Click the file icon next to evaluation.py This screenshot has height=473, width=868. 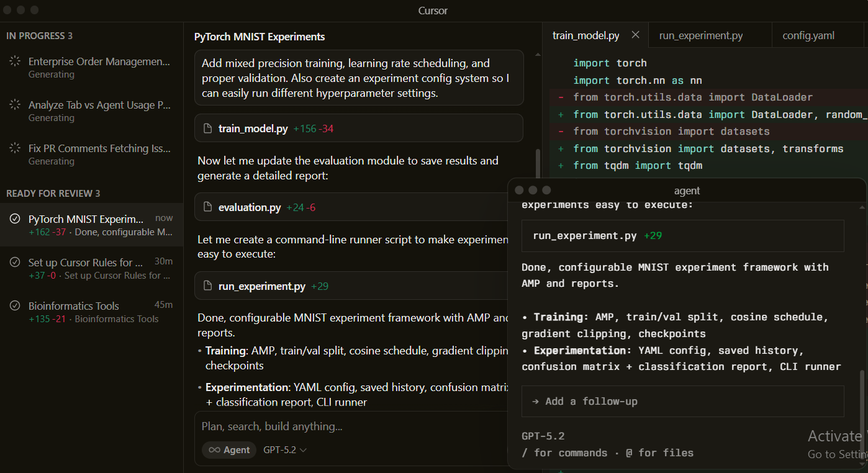click(208, 207)
